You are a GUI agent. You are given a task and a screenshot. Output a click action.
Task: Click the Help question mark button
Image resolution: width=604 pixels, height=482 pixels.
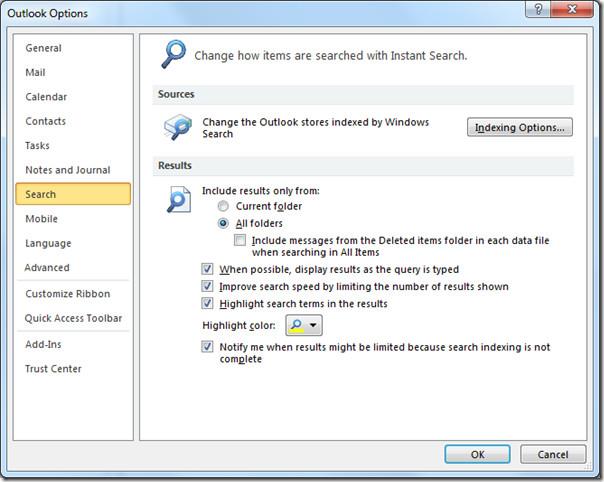(538, 9)
